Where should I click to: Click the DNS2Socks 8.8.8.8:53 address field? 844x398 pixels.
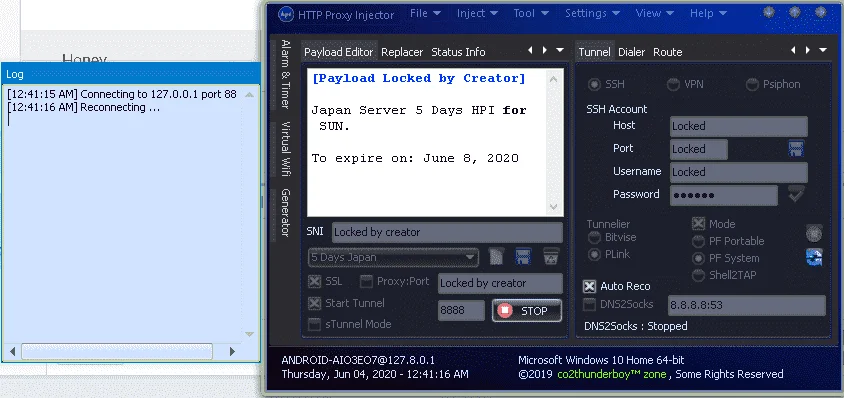click(x=747, y=305)
